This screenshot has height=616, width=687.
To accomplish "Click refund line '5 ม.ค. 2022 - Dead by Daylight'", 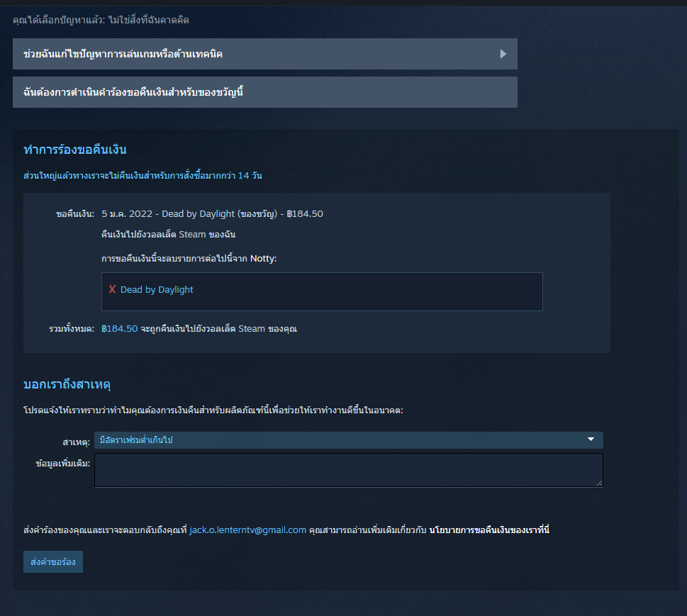I will [212, 214].
